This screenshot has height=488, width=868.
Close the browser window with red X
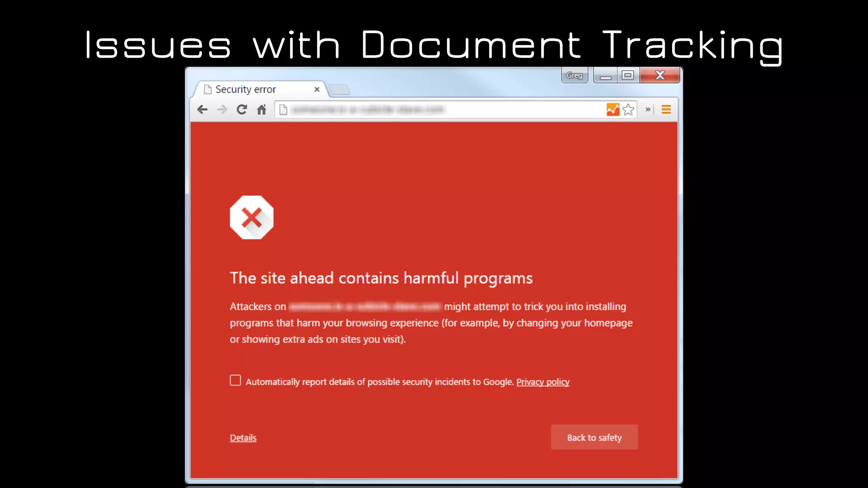[660, 75]
